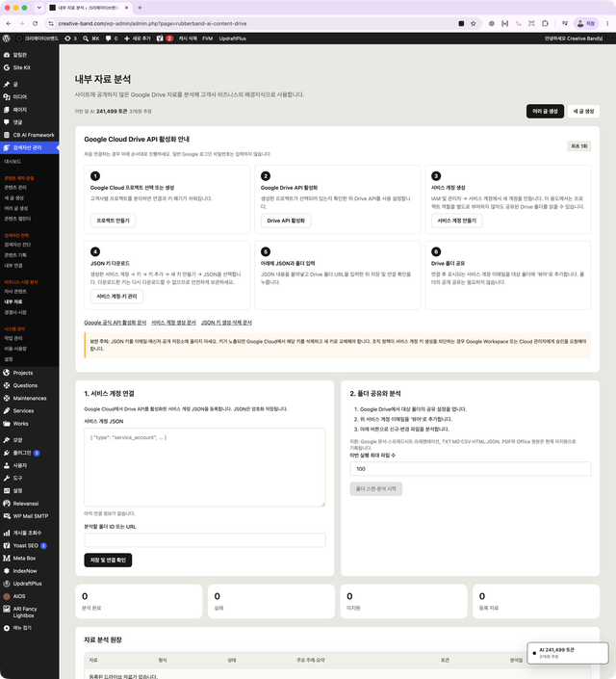Open JSON 키 생성·삭제 문서 link
The width and height of the screenshot is (616, 679).
click(226, 323)
